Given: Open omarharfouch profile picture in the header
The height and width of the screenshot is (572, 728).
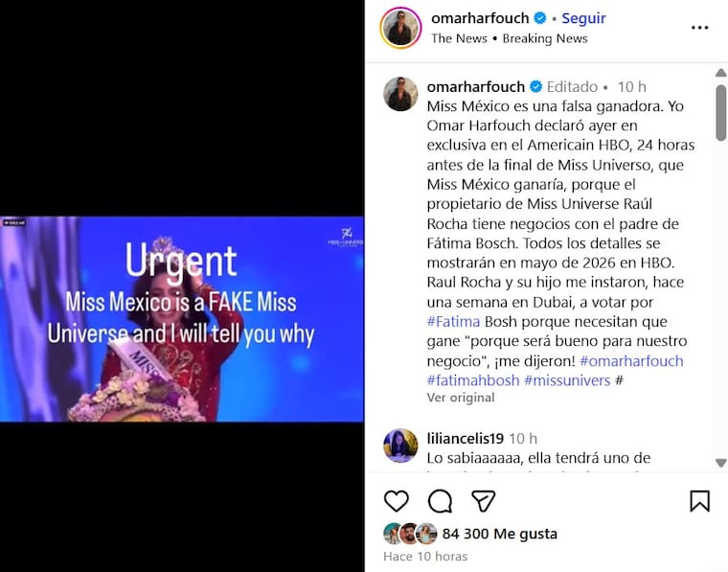Looking at the screenshot, I should coord(400,28).
